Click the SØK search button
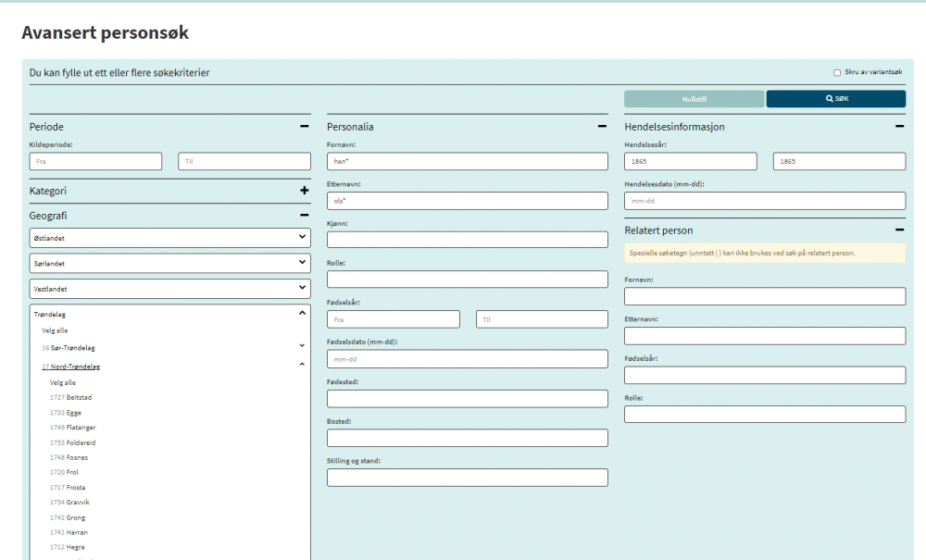The height and width of the screenshot is (560, 926). point(836,99)
